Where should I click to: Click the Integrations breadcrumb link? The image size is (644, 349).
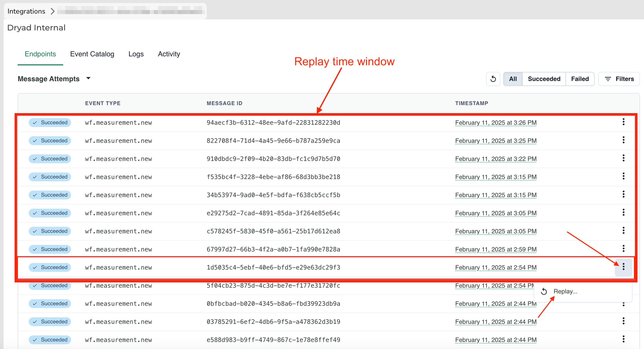point(26,11)
